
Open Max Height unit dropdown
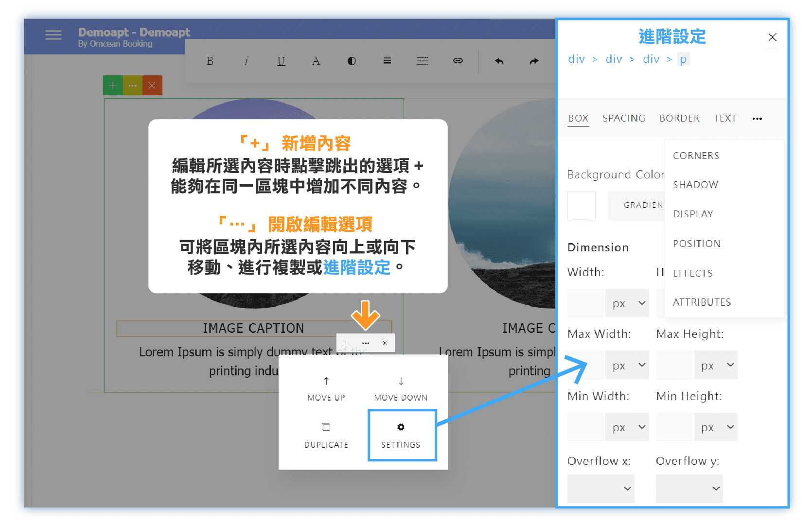(716, 365)
